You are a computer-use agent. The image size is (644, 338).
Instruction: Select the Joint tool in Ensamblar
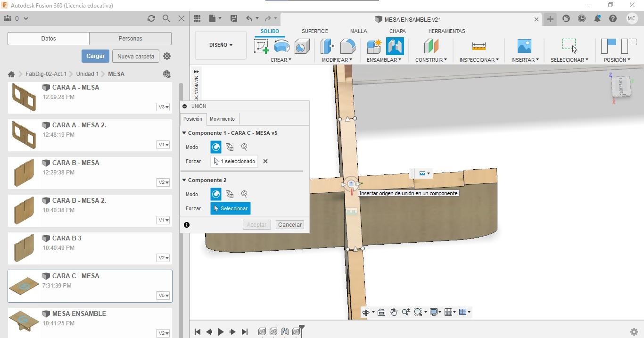[x=395, y=46]
